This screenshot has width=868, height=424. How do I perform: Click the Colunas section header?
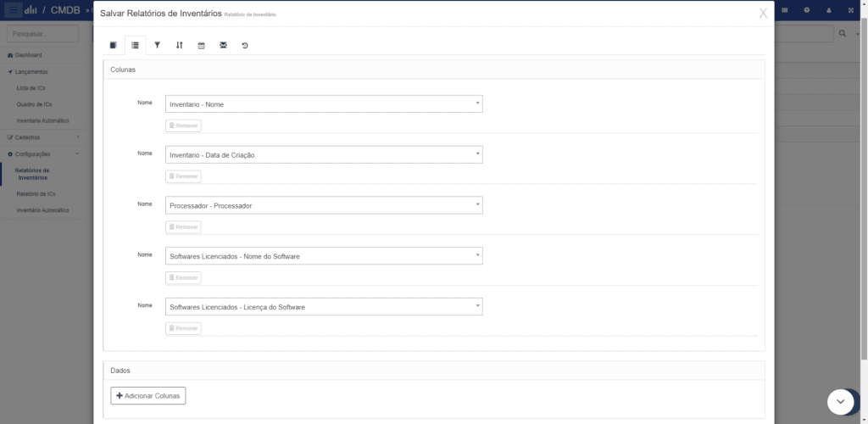tap(434, 70)
